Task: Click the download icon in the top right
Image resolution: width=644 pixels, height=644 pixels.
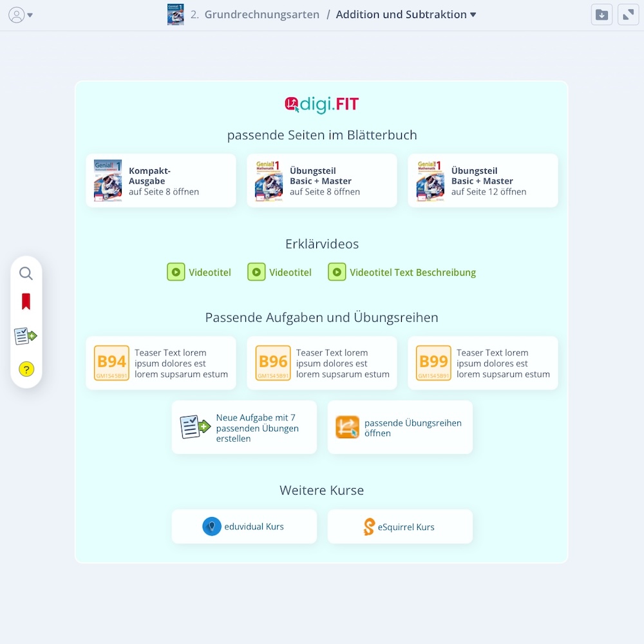Action: pos(601,14)
